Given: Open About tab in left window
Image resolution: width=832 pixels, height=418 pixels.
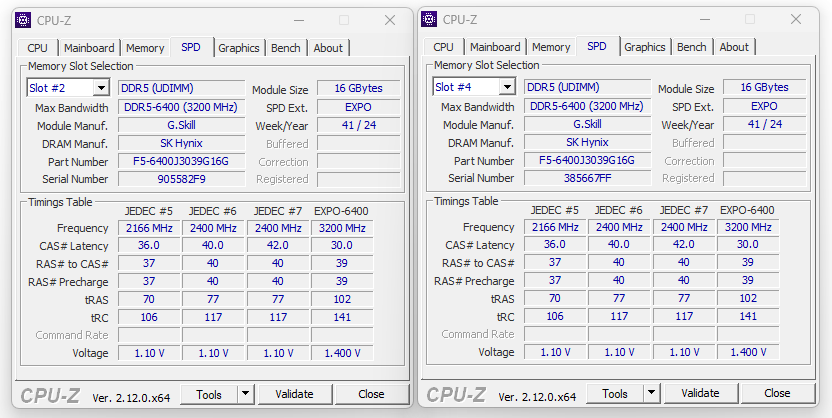Looking at the screenshot, I should tap(328, 48).
